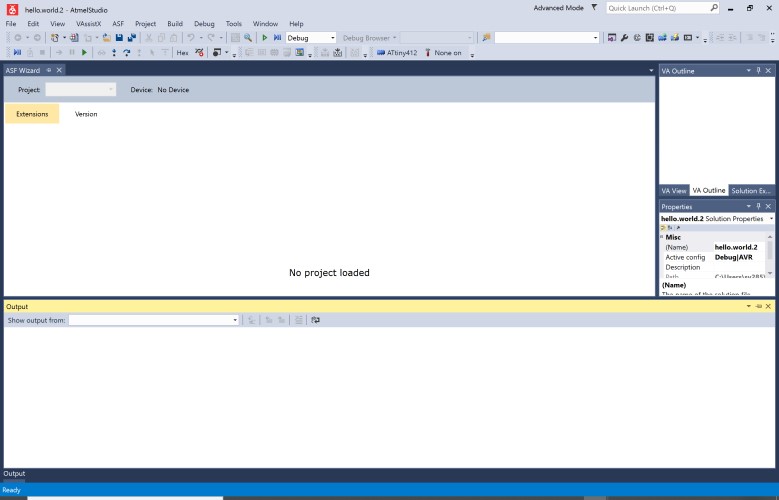779x500 pixels.
Task: Toggle auto-hide pin on Output panel
Action: coord(758,307)
